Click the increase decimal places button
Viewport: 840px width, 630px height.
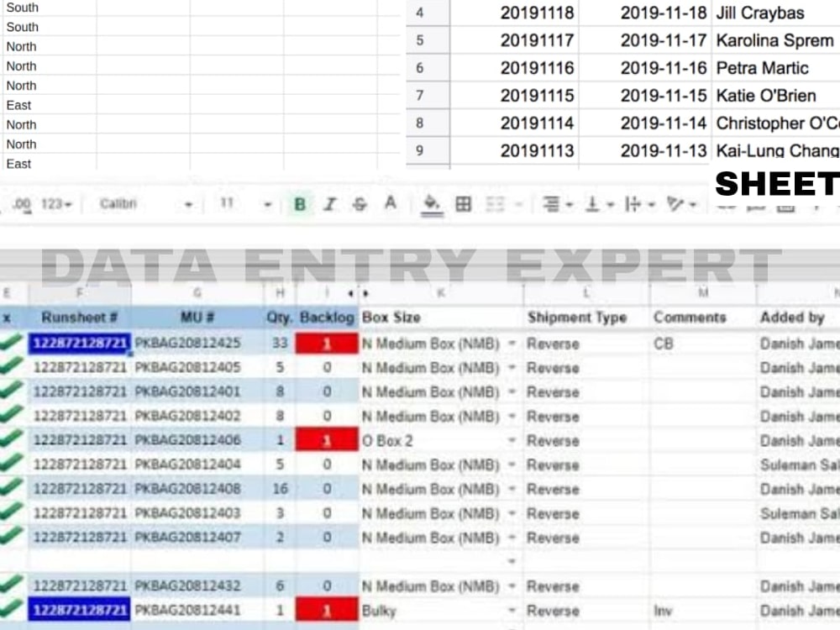(22, 205)
